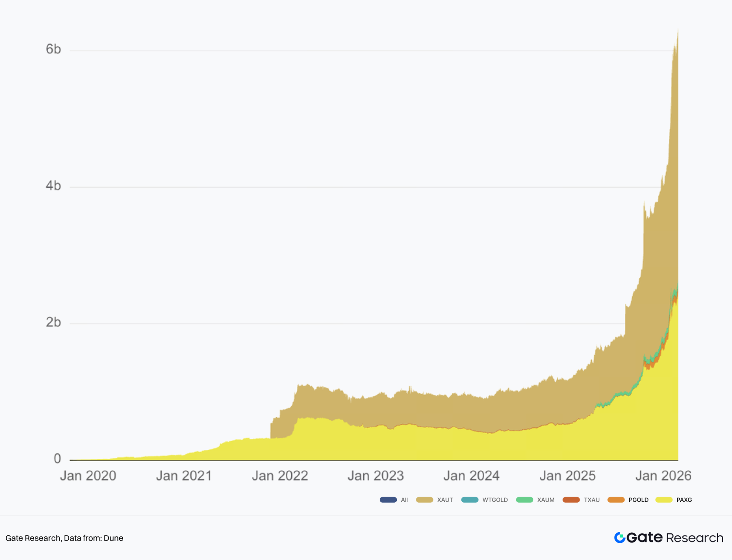Image resolution: width=732 pixels, height=560 pixels.
Task: Click the PGOLD orange legend swatch
Action: coord(616,500)
